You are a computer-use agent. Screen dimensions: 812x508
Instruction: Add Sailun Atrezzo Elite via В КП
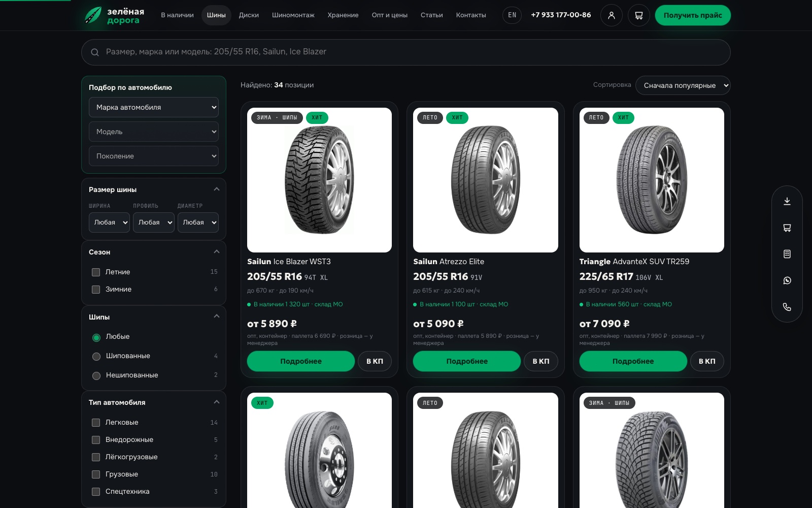point(541,361)
